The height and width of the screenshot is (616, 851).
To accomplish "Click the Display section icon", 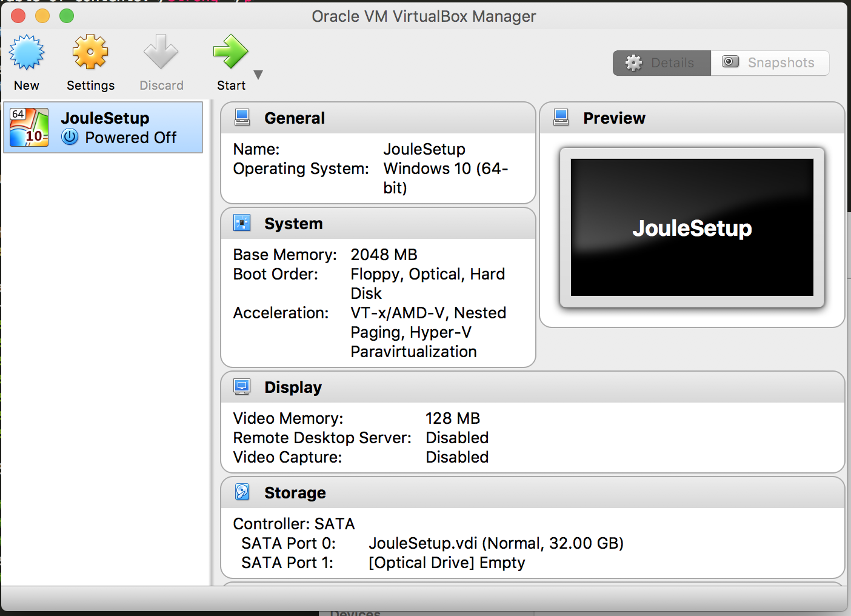I will pos(242,386).
